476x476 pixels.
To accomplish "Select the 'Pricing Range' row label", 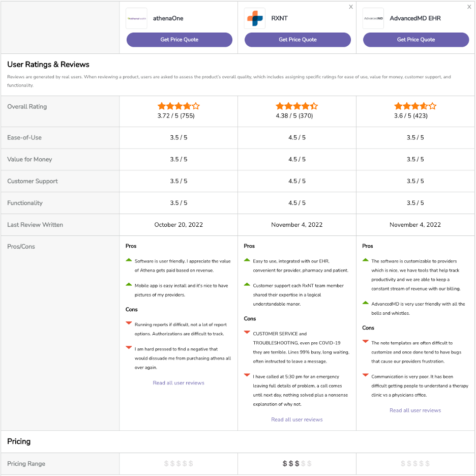I will tap(26, 464).
